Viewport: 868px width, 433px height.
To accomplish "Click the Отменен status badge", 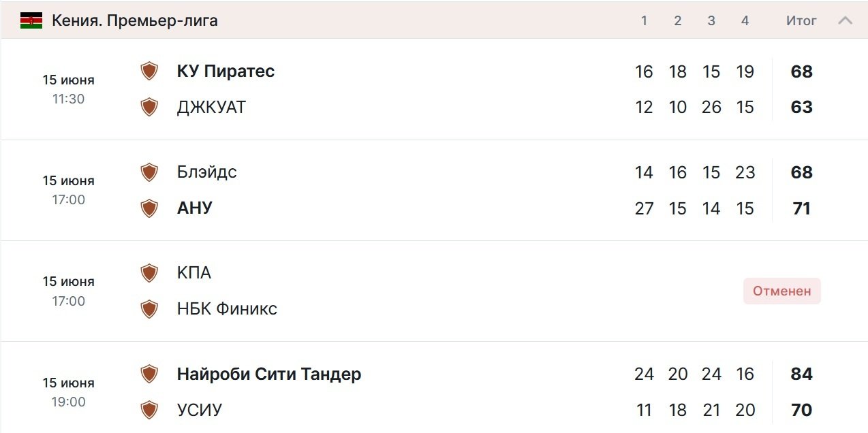I will [x=781, y=291].
